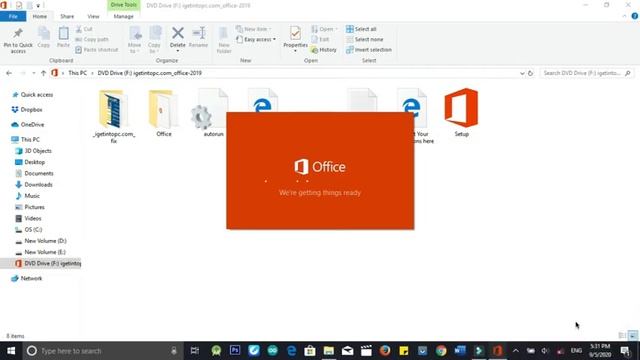640x360 pixels.
Task: Open Chrome from the taskbar
Action: 441,351
